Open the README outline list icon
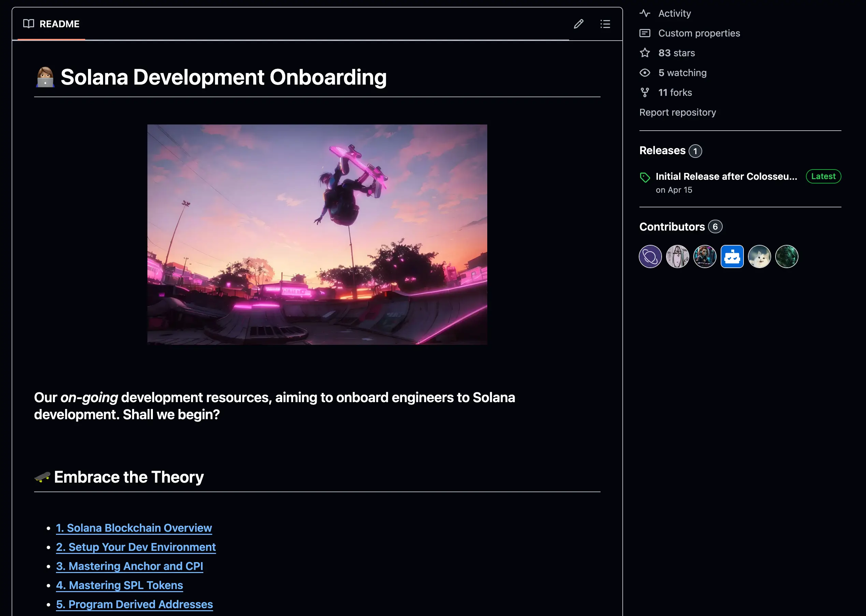This screenshot has width=866, height=616. pyautogui.click(x=605, y=24)
